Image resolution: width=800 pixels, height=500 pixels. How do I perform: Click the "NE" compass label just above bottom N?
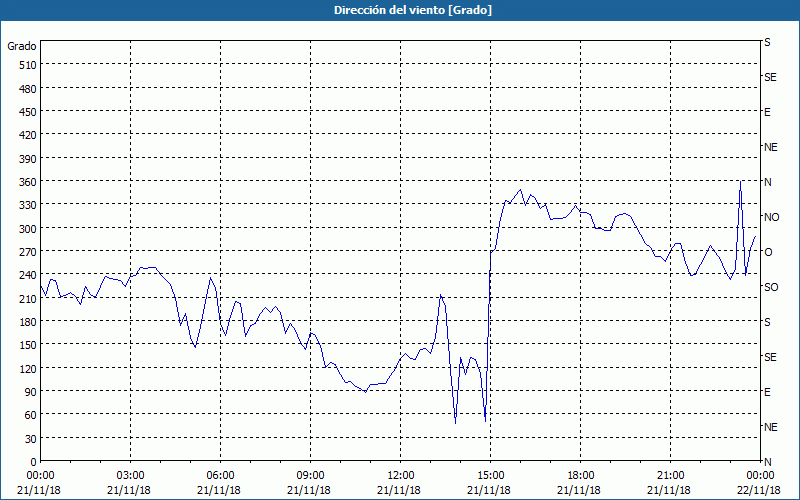pos(771,427)
